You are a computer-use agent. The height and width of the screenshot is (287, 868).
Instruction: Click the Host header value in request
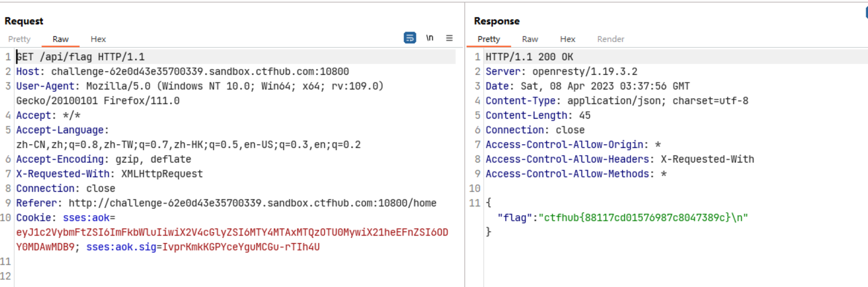click(200, 72)
